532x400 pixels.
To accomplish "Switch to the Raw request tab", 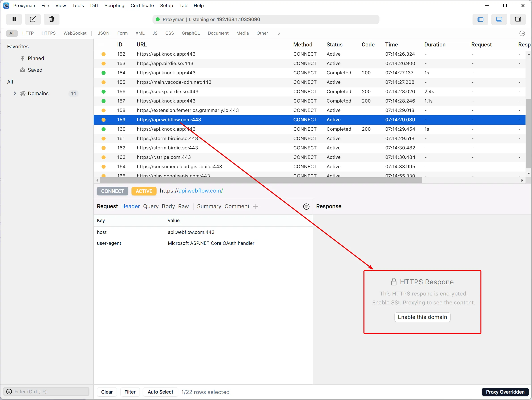I will click(184, 206).
